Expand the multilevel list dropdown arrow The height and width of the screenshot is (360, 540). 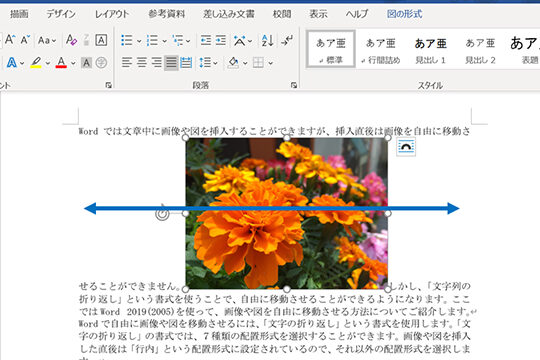188,41
